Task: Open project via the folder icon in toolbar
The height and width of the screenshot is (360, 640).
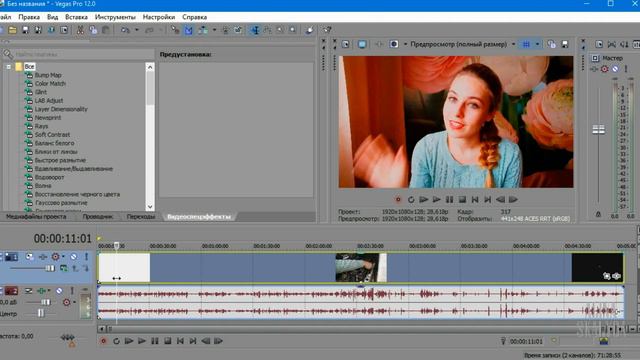Action: tap(12, 30)
